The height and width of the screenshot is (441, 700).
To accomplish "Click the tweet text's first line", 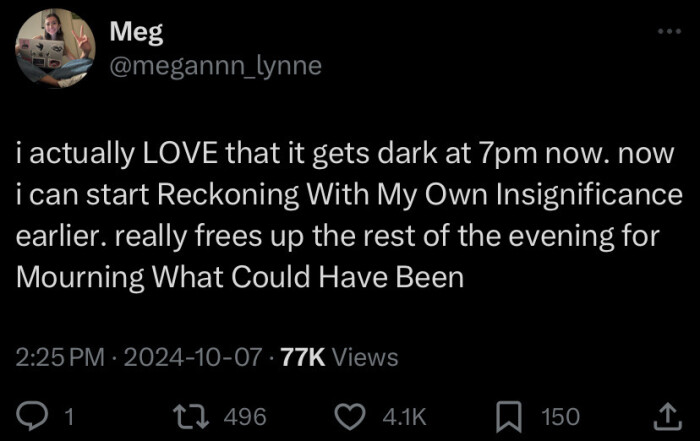I will click(x=345, y=156).
